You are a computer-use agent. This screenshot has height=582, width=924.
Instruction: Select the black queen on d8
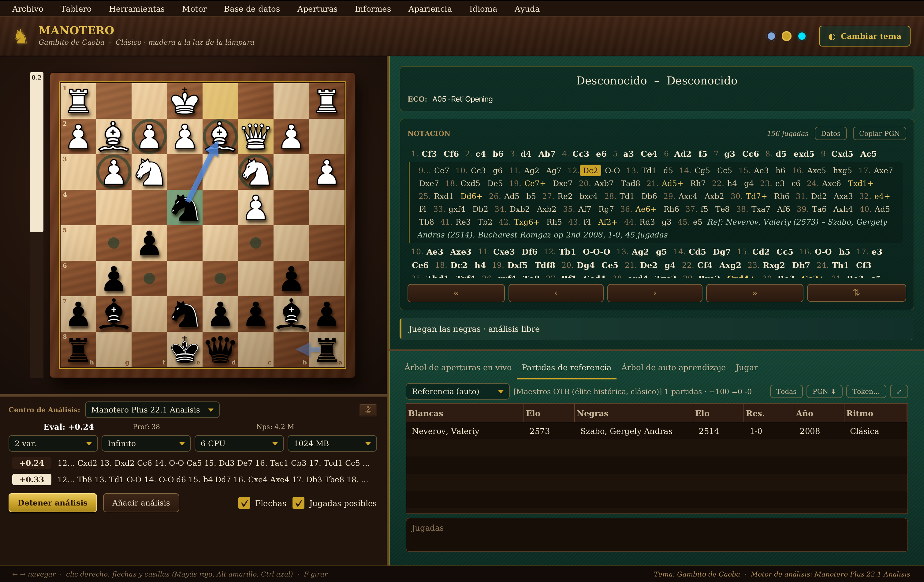(220, 349)
